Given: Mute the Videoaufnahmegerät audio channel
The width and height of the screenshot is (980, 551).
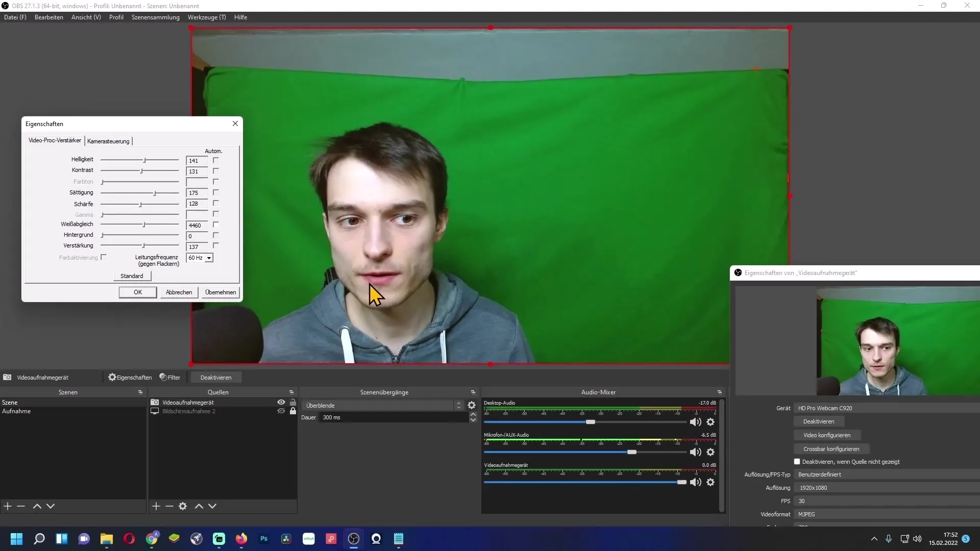Looking at the screenshot, I should (695, 482).
